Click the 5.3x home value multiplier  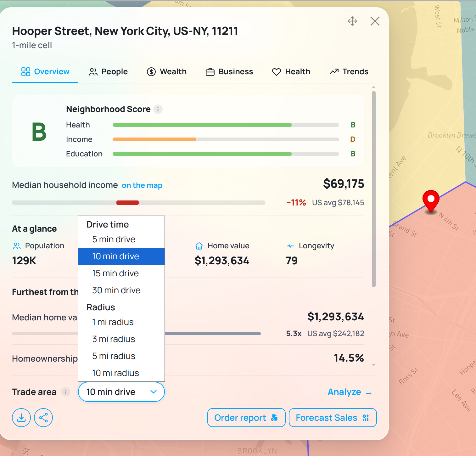click(x=294, y=334)
